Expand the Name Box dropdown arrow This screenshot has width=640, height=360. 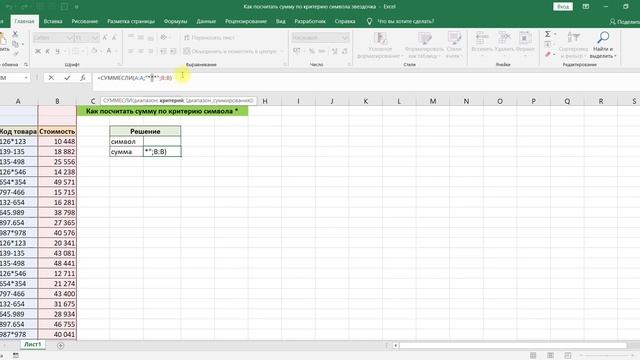26,78
